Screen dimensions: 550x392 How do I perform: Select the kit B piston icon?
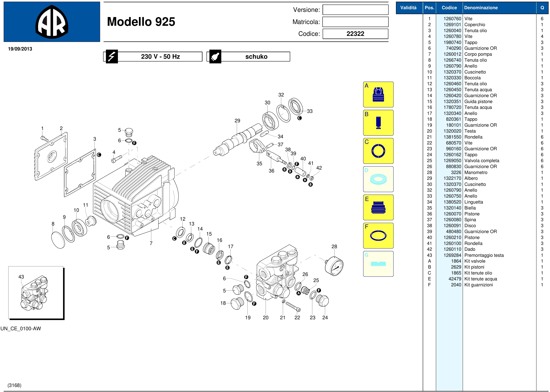pyautogui.click(x=378, y=123)
